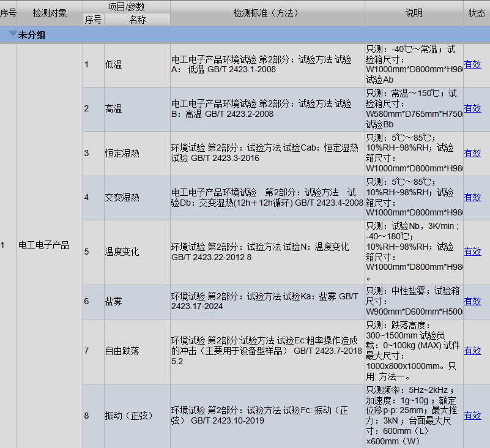Click 有效 link in 温度变化 row
This screenshot has width=490, height=448.
coord(472,252)
